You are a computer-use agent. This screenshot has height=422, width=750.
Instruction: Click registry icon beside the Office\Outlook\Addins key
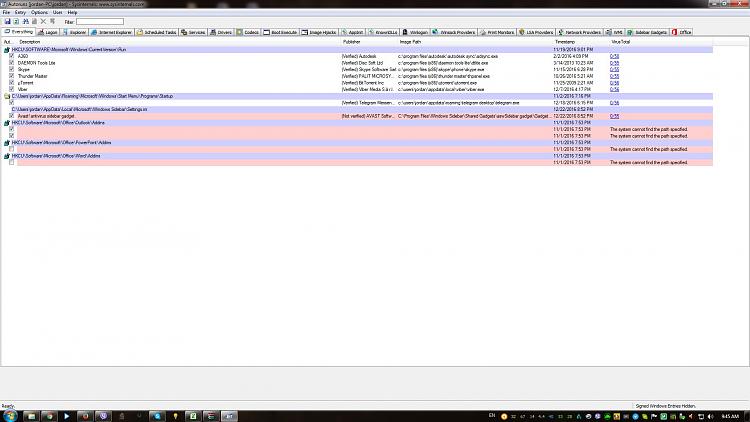point(7,123)
